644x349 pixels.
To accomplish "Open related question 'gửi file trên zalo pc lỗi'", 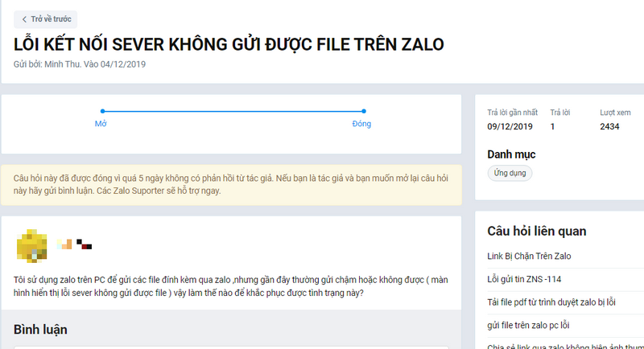I will pos(528,325).
